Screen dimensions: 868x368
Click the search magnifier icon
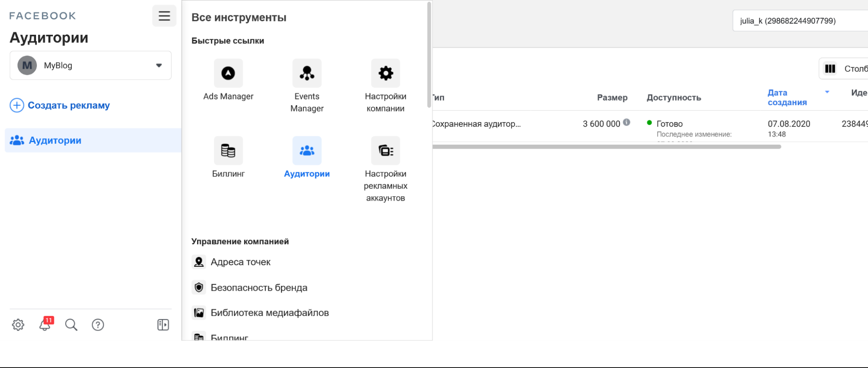coord(71,325)
